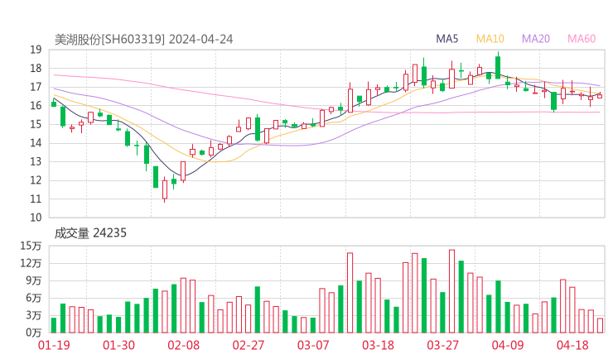This screenshot has height=364, width=613.
Task: Click the lowest red candlestick near 11
Action: coord(165,189)
